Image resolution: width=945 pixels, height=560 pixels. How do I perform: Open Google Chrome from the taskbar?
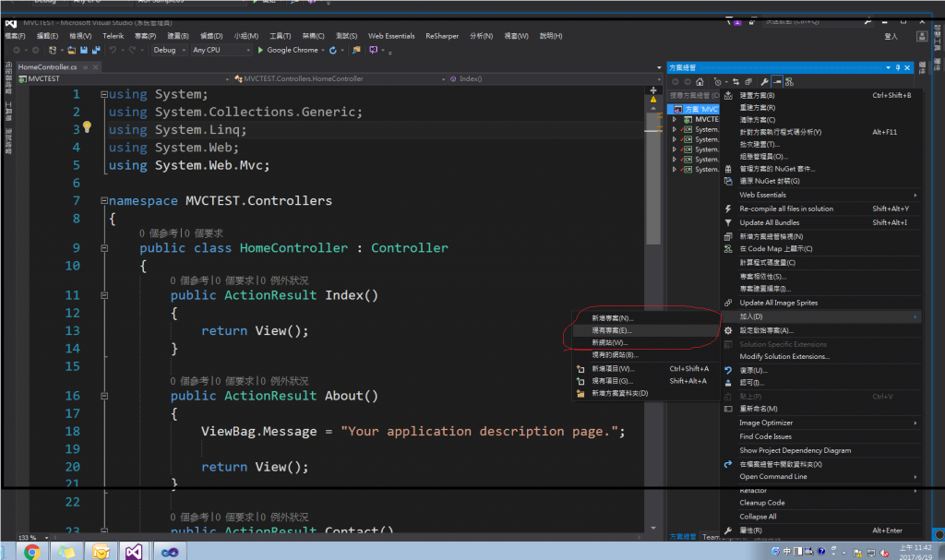point(32,551)
